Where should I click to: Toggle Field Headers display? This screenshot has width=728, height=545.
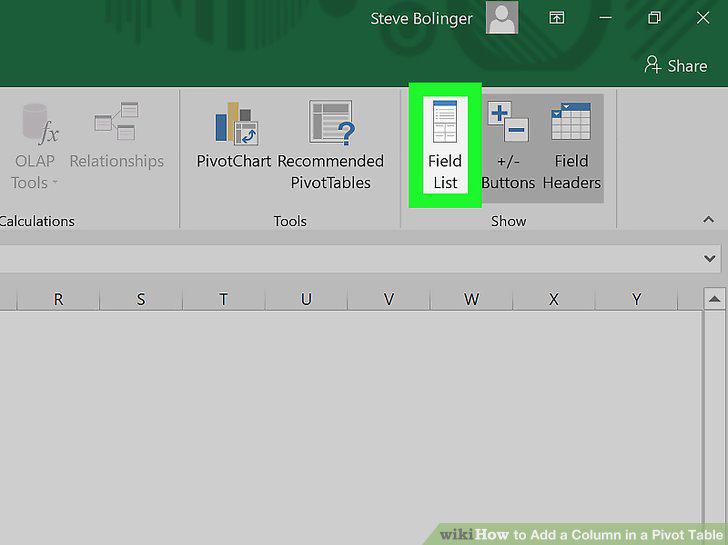572,146
